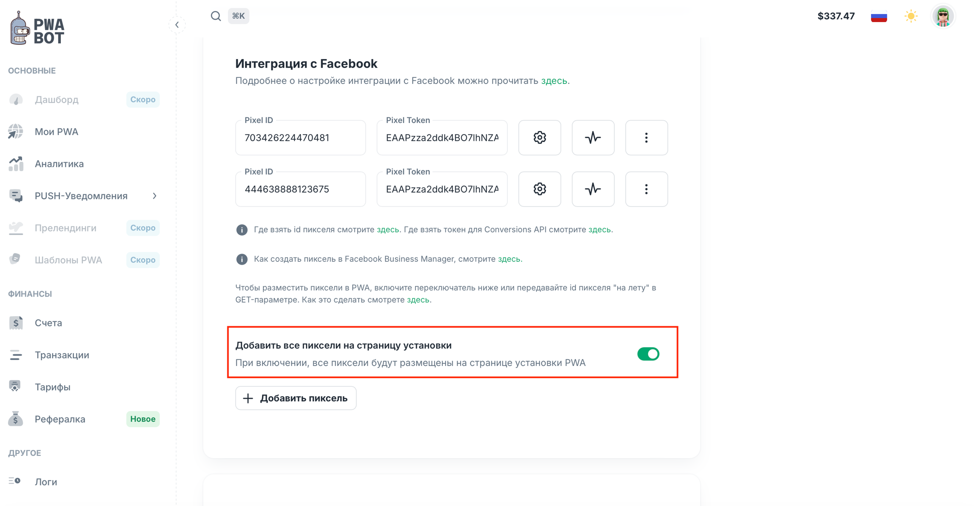Toggle adding all pixels to install page

coord(648,354)
